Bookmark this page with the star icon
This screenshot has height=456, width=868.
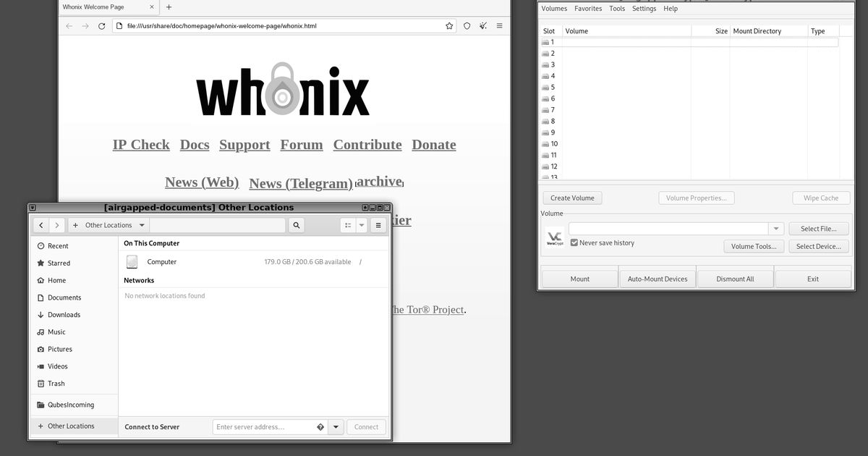pos(449,26)
